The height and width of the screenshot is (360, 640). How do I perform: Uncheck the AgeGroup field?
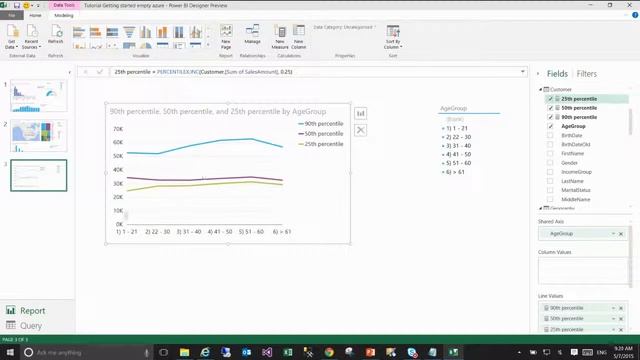[x=550, y=126]
